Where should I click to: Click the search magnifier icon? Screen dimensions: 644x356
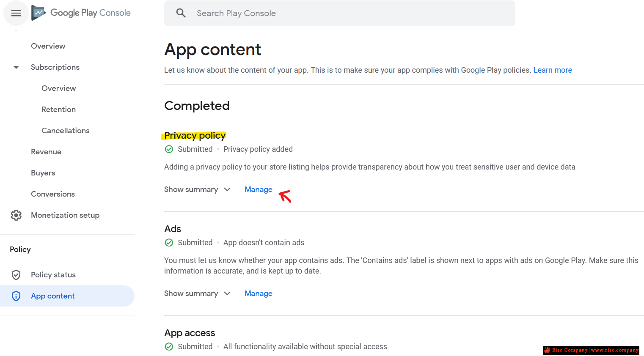pyautogui.click(x=181, y=13)
